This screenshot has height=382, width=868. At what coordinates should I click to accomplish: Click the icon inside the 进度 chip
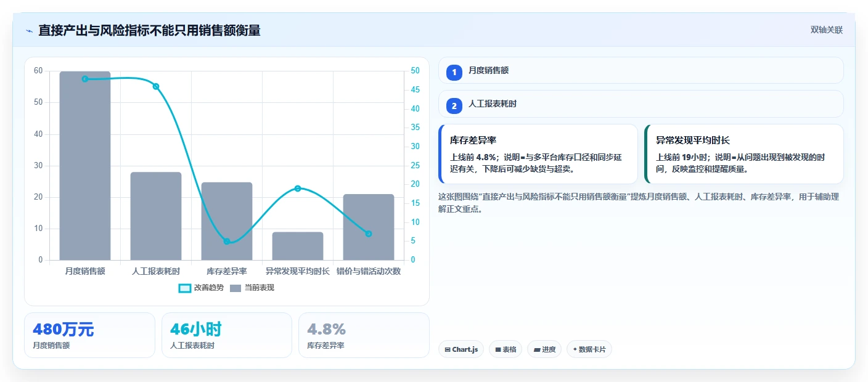coord(537,349)
